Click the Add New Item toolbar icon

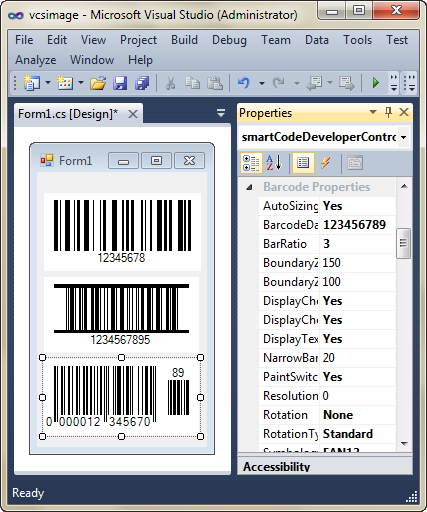[65, 83]
